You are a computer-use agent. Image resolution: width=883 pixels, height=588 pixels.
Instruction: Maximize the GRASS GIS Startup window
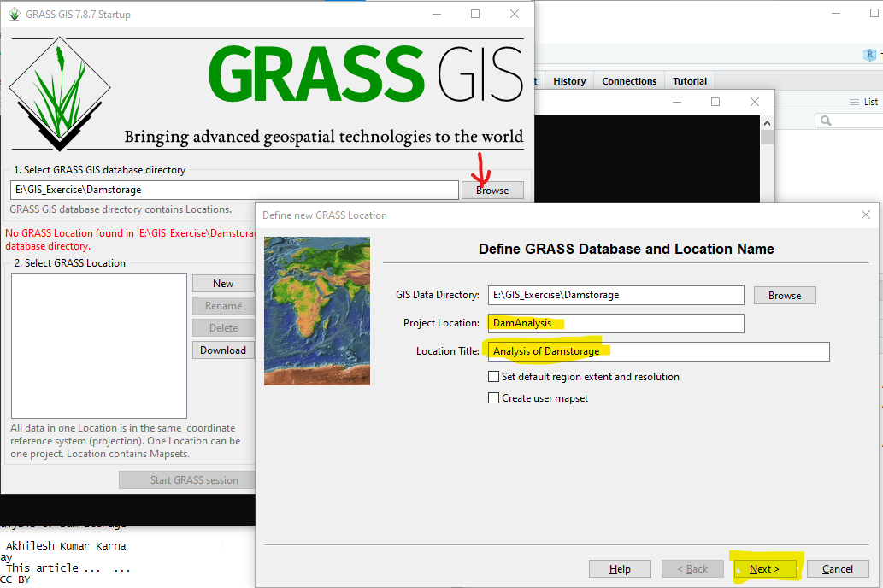coord(475,14)
